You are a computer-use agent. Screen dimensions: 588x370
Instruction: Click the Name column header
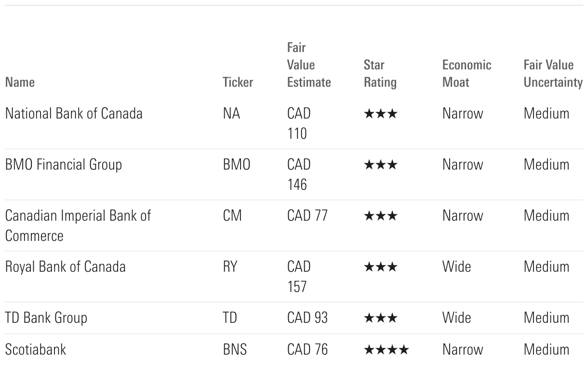click(x=20, y=82)
